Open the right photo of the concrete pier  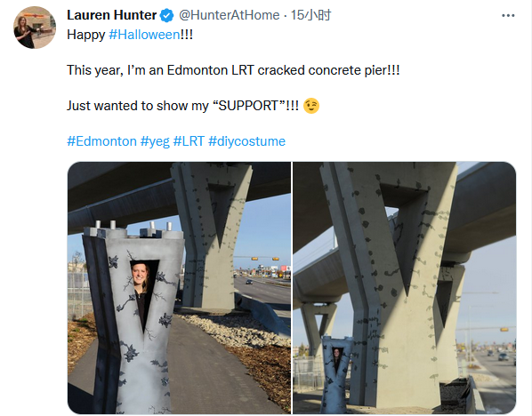point(405,288)
